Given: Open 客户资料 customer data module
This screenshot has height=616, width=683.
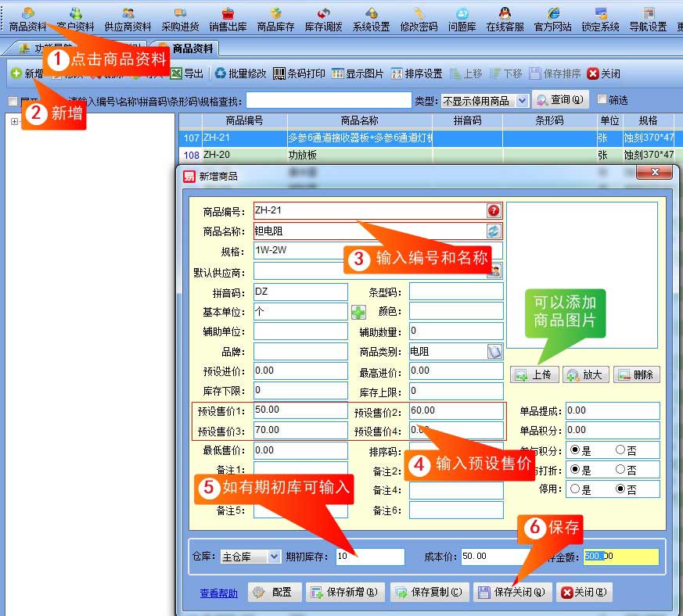Looking at the screenshot, I should 75,20.
